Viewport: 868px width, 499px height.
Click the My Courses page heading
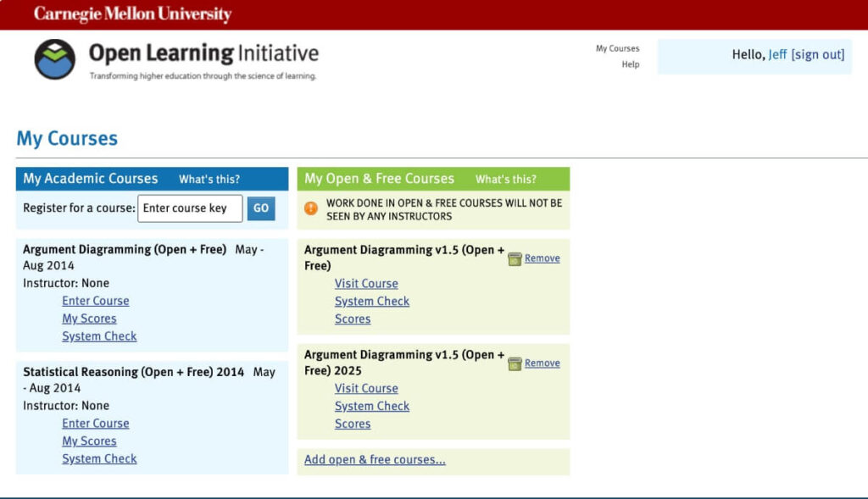pyautogui.click(x=67, y=138)
